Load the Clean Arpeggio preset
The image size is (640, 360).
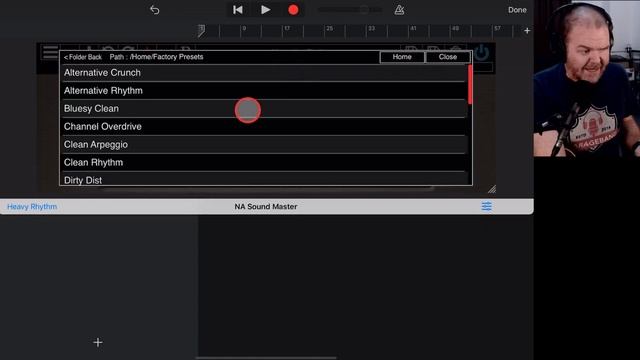tap(264, 144)
